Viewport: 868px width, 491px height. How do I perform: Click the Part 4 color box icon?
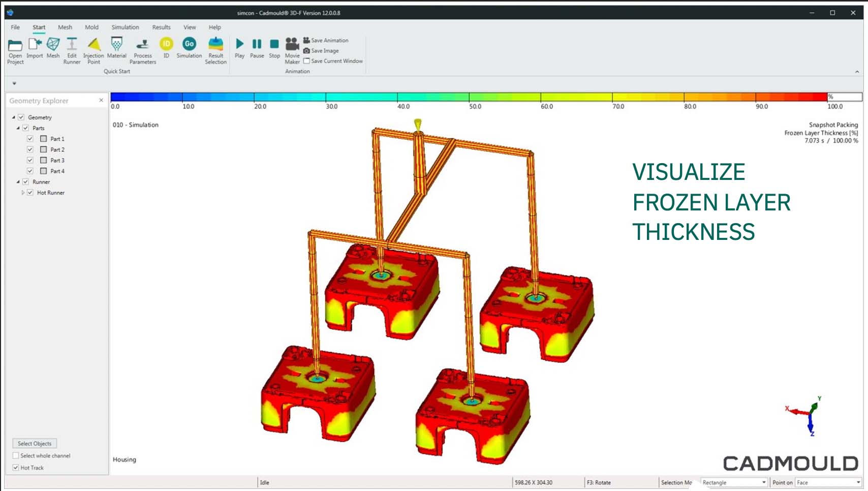[44, 171]
